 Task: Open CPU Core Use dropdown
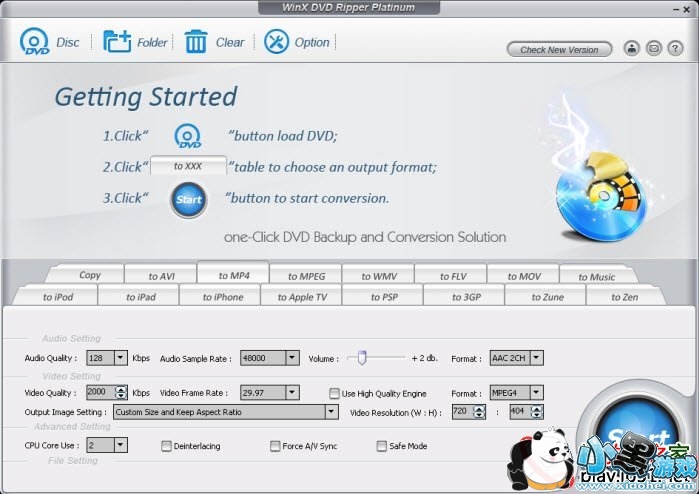(x=120, y=445)
